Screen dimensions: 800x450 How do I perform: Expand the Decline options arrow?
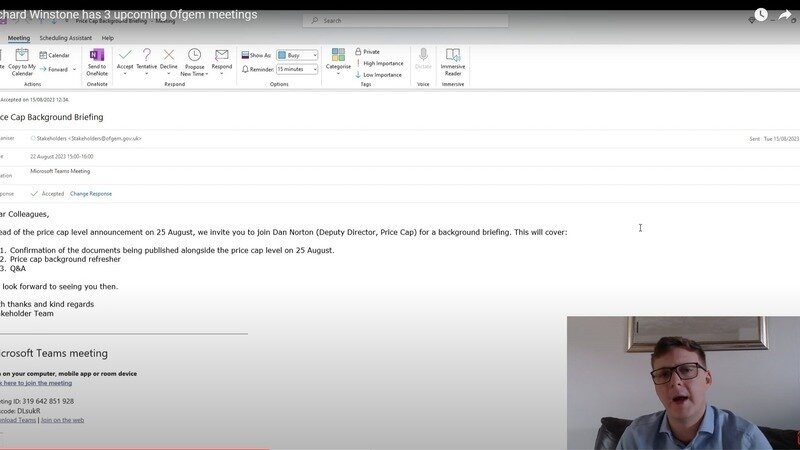pyautogui.click(x=168, y=73)
